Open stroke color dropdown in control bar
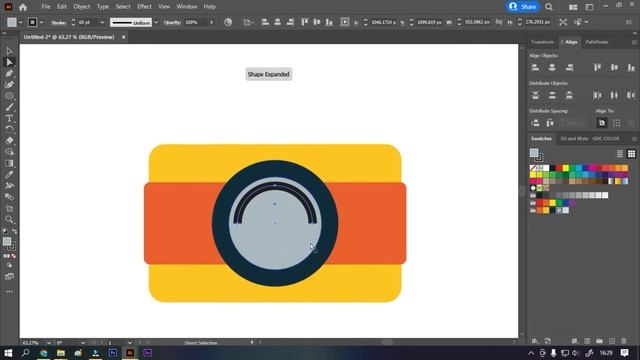Image resolution: width=640 pixels, height=360 pixels. click(41, 22)
